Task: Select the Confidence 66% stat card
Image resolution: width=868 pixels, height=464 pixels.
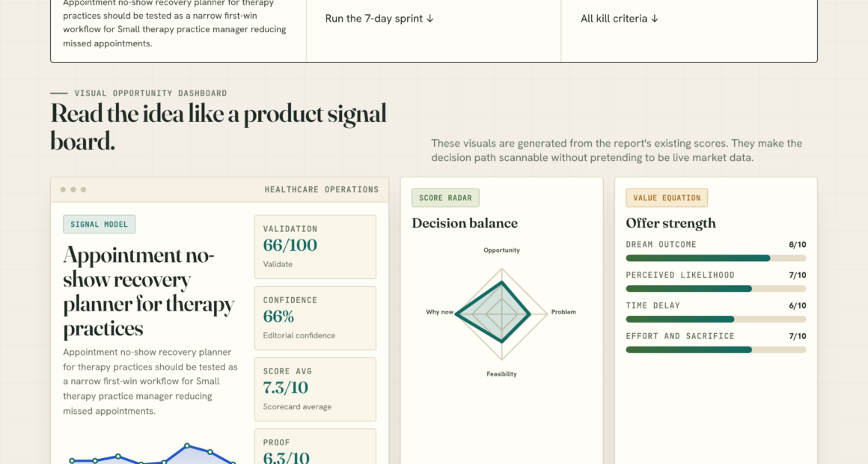Action: (315, 318)
